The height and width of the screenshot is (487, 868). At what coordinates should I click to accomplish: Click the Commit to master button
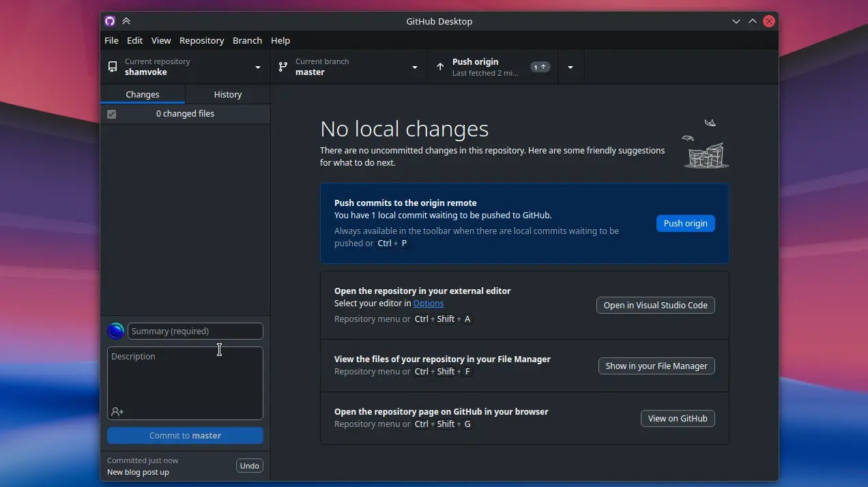click(x=185, y=435)
